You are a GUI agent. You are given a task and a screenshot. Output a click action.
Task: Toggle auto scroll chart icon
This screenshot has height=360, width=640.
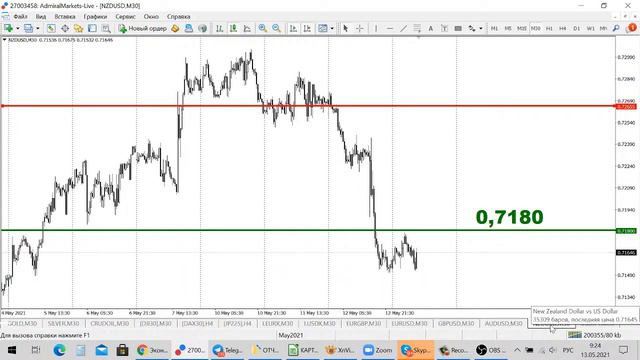coord(293,28)
